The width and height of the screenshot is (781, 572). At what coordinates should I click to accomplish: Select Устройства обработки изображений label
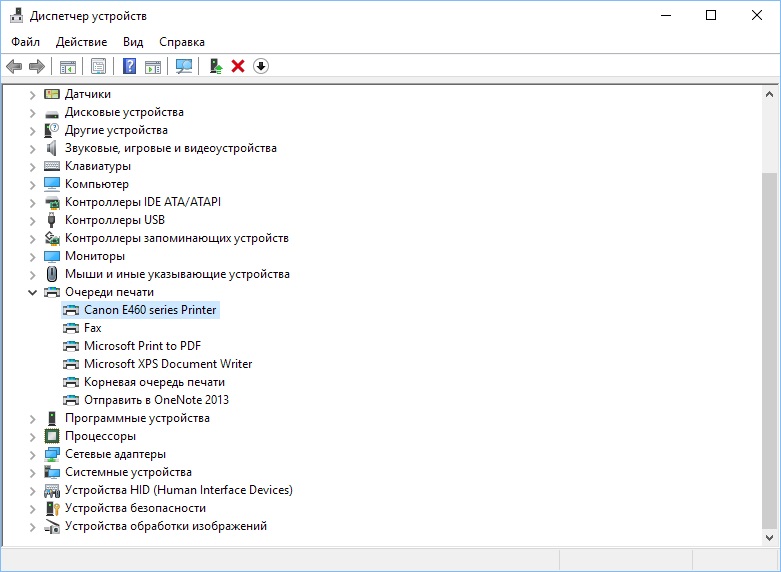pyautogui.click(x=166, y=526)
